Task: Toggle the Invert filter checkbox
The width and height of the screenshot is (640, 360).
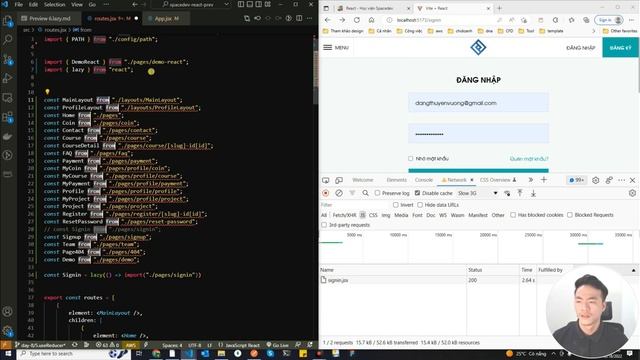Action: point(396,205)
